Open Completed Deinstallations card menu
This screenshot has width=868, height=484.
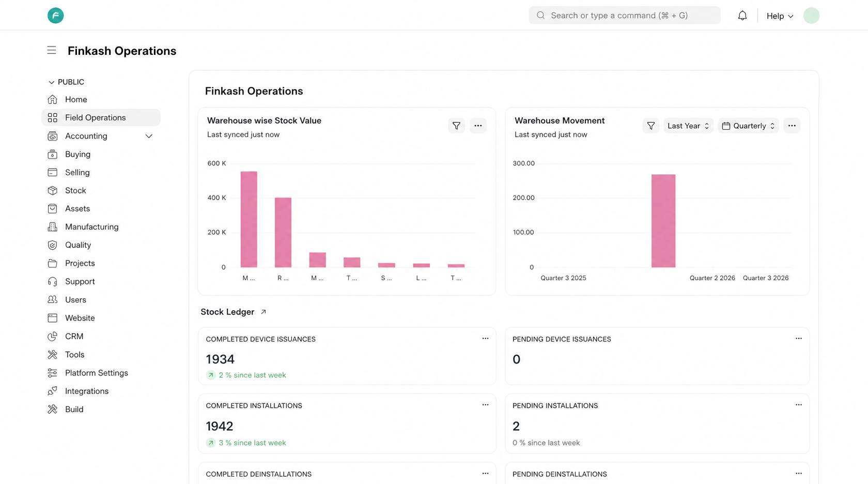coord(485,474)
